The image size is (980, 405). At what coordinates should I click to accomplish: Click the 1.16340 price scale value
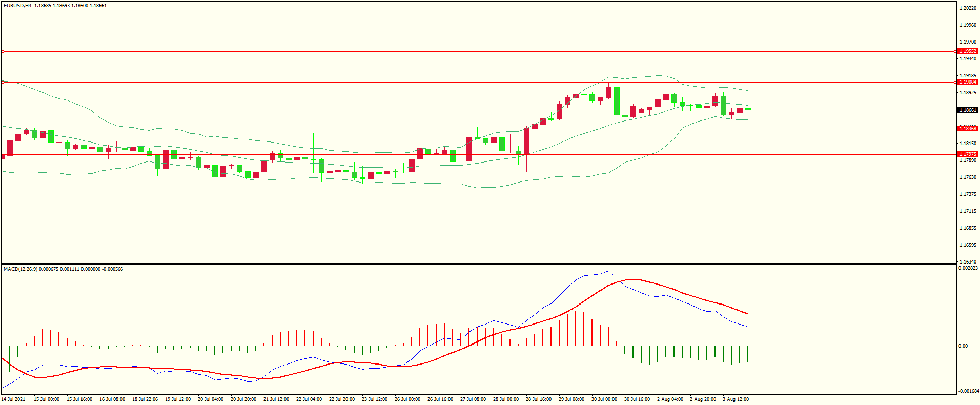968,261
